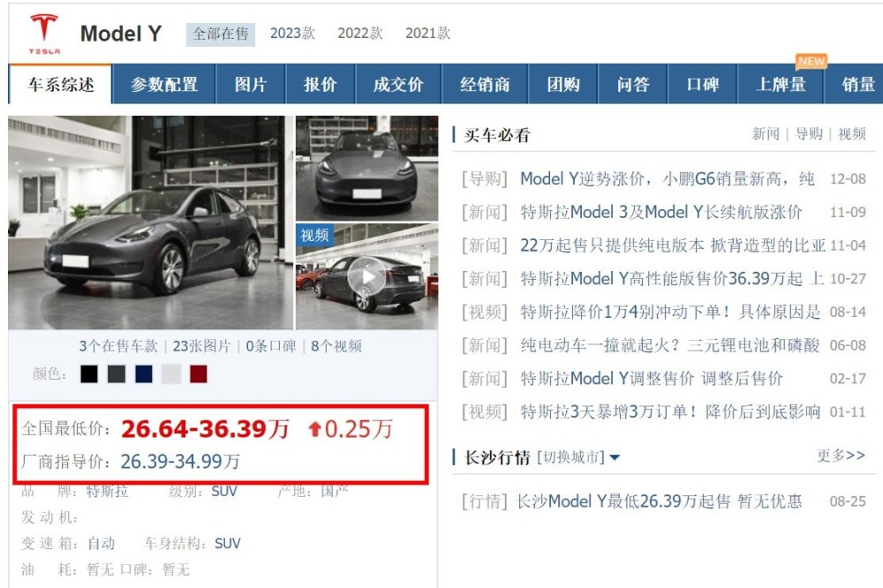Open the front-view Model Y thumbnail
883x588 pixels.
pyautogui.click(x=366, y=168)
